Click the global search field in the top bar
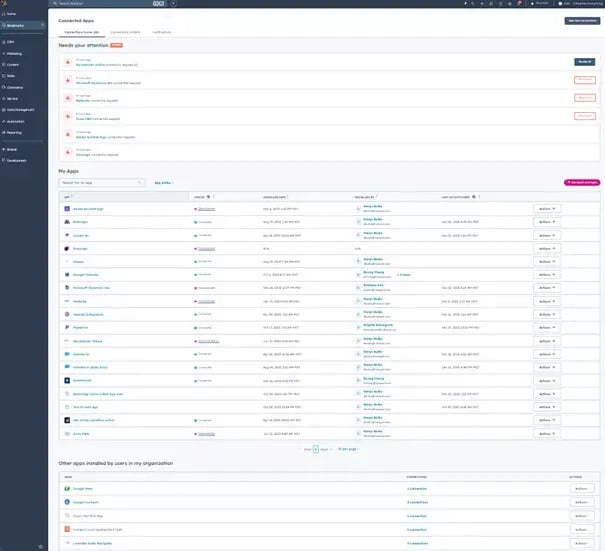Screen dimensions: 605x551 (108, 3)
